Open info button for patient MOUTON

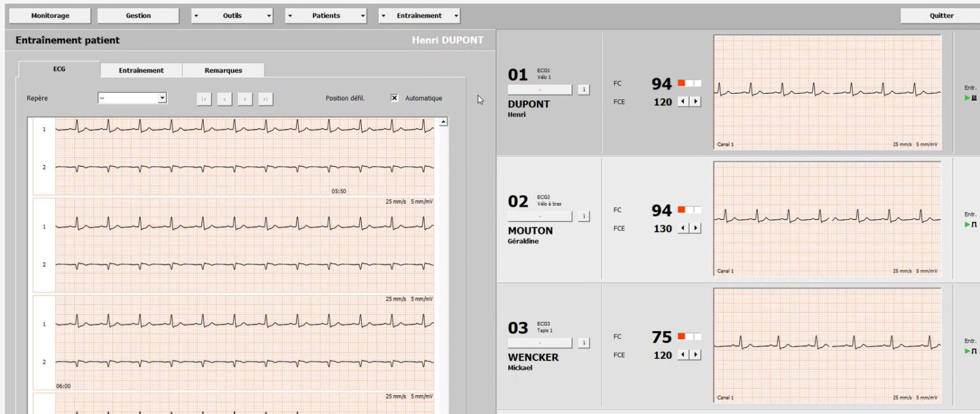(x=584, y=216)
